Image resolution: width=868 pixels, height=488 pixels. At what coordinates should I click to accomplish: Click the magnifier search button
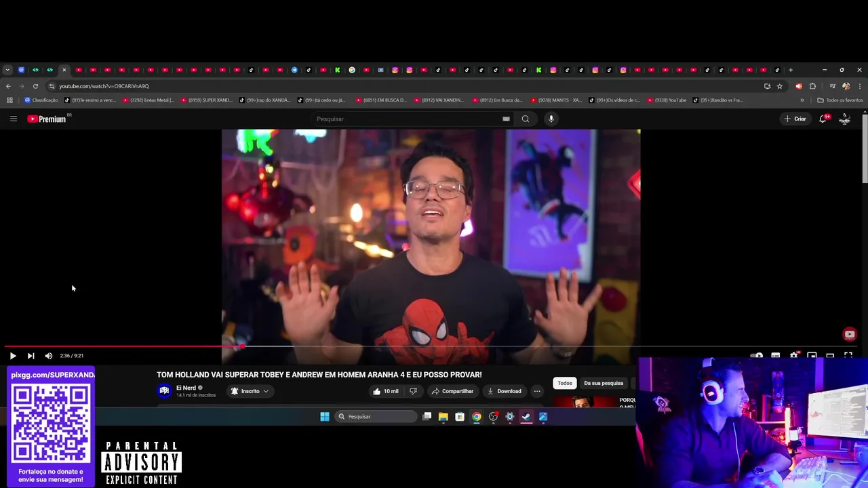click(x=526, y=119)
